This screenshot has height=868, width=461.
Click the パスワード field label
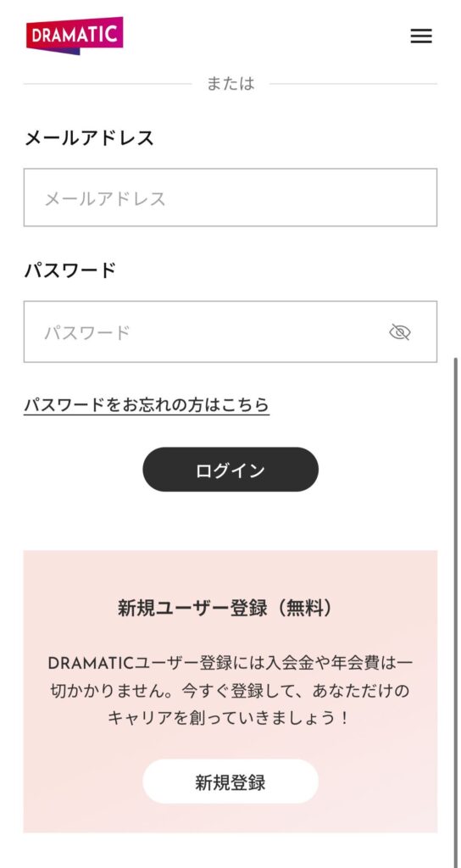pos(70,270)
